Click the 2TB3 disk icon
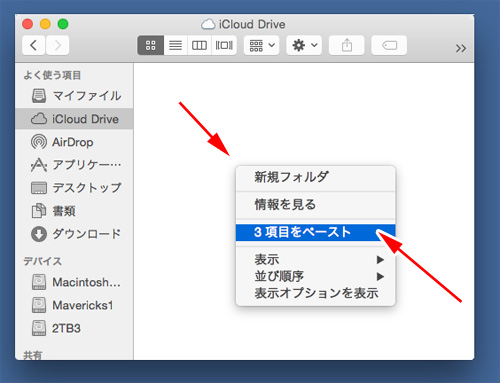 [x=39, y=328]
